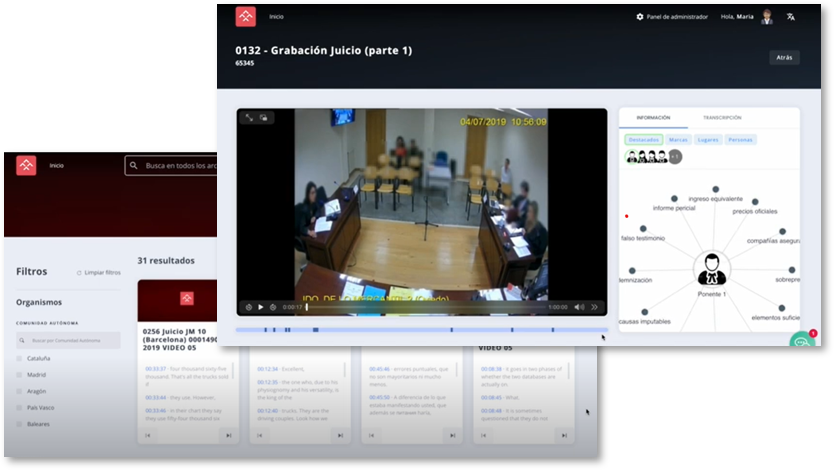
Task: Click the Organismos filter heading
Action: tap(39, 302)
